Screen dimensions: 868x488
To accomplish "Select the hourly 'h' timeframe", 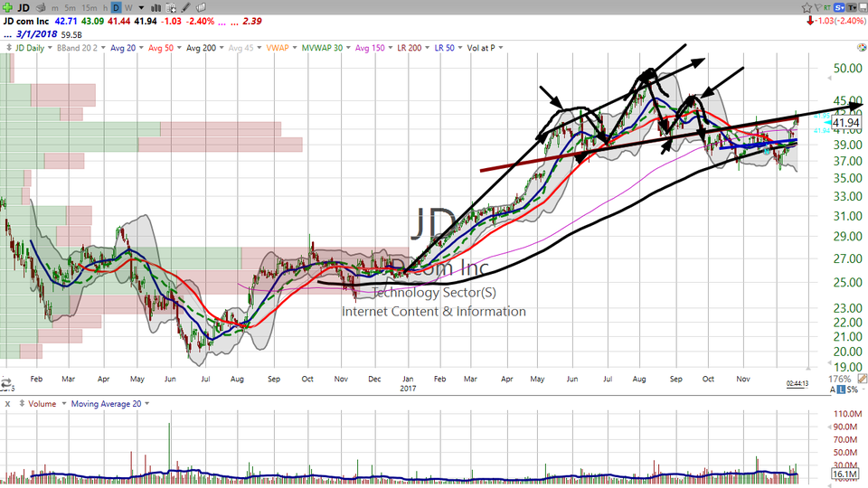I will pos(105,8).
